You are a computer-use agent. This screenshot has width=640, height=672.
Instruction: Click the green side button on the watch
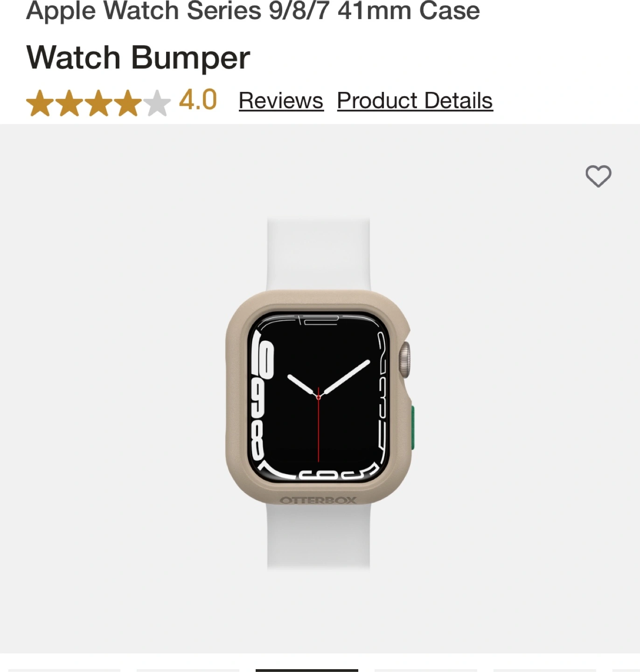point(412,429)
